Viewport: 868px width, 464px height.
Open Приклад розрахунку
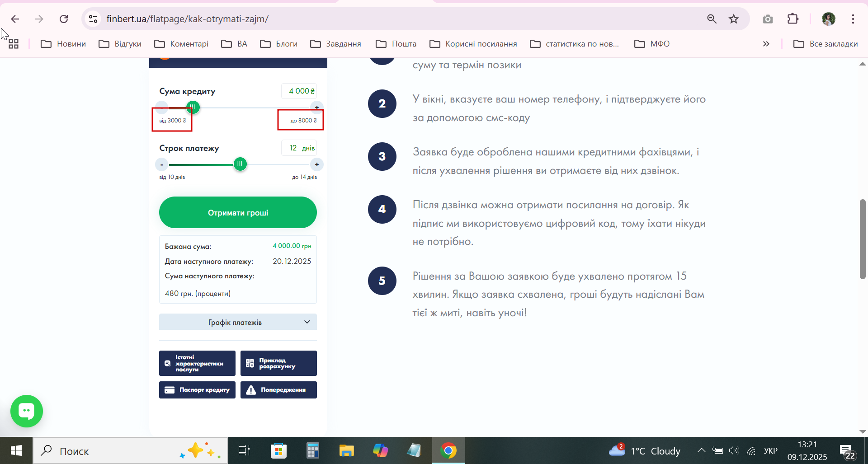pyautogui.click(x=278, y=363)
